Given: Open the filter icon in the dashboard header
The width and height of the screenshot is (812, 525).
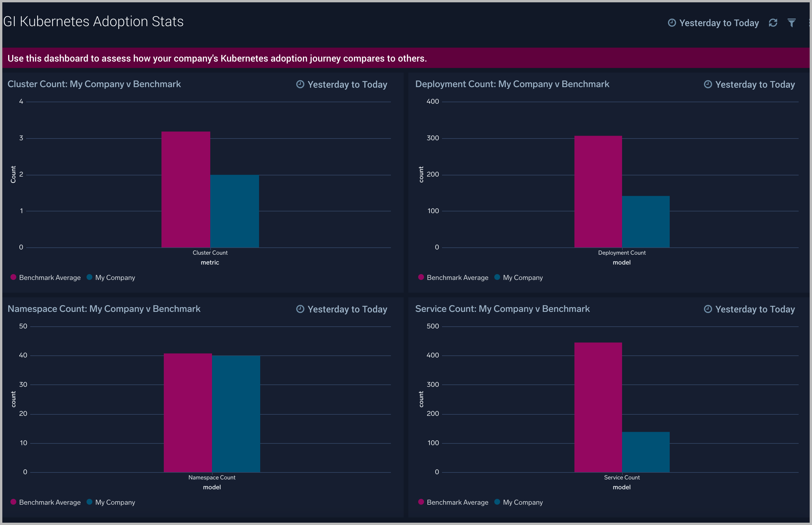Looking at the screenshot, I should tap(792, 22).
